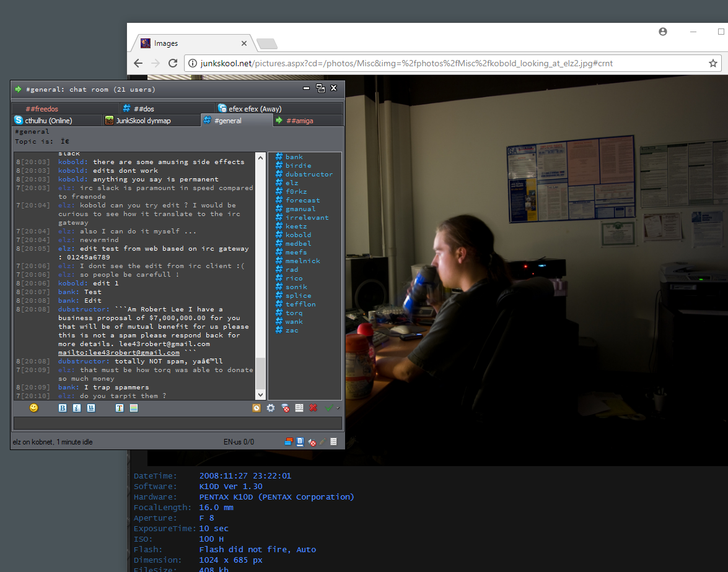The height and width of the screenshot is (572, 728).
Task: Go back in the browser
Action: click(138, 63)
